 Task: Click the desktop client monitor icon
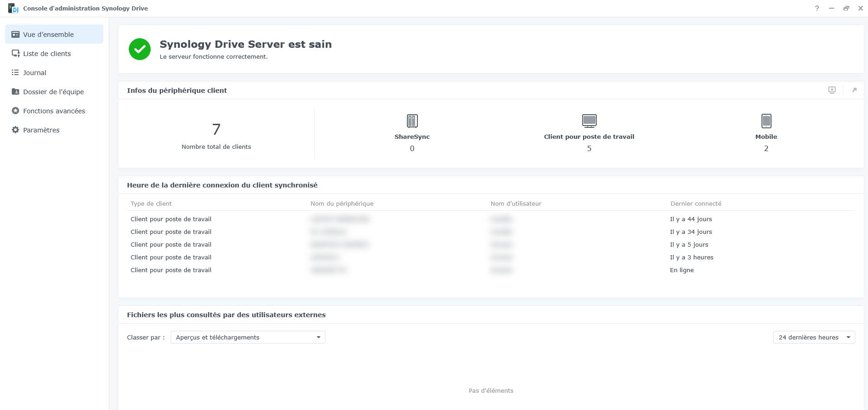tap(589, 121)
